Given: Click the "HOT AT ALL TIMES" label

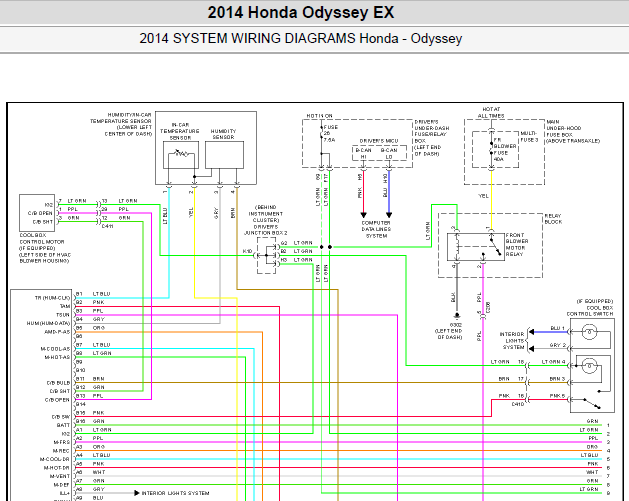Looking at the screenshot, I should click(x=491, y=112).
